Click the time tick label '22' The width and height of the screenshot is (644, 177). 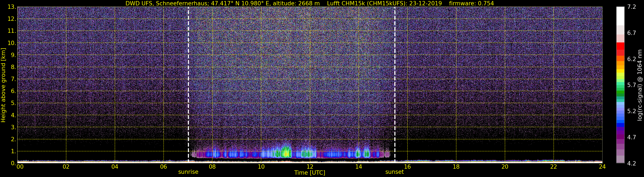(554, 167)
